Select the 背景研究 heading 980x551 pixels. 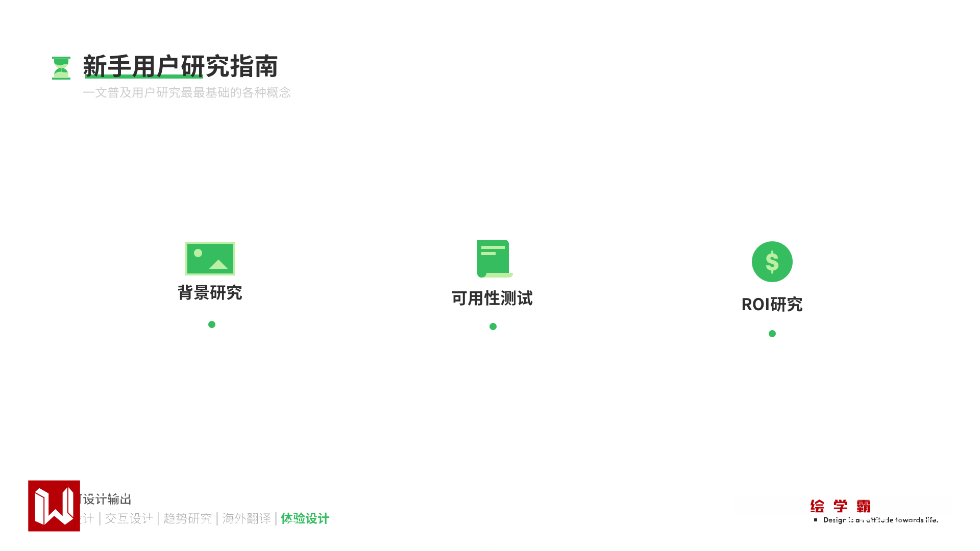coord(210,293)
